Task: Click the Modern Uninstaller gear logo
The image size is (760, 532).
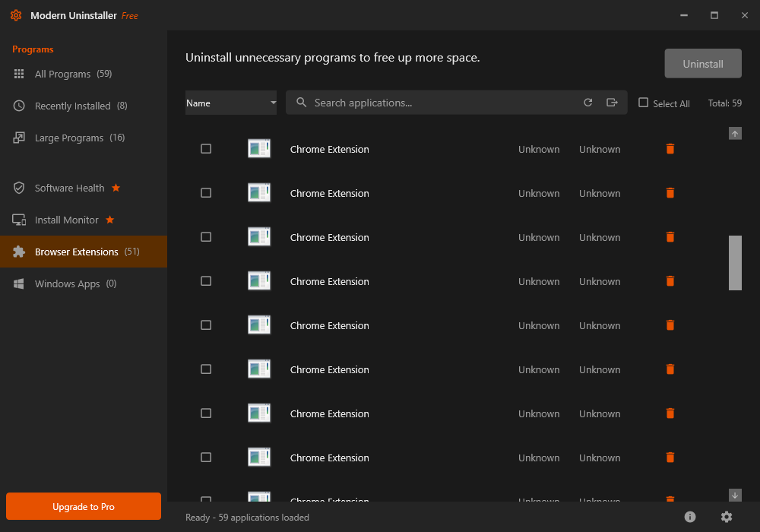Action: click(x=16, y=15)
